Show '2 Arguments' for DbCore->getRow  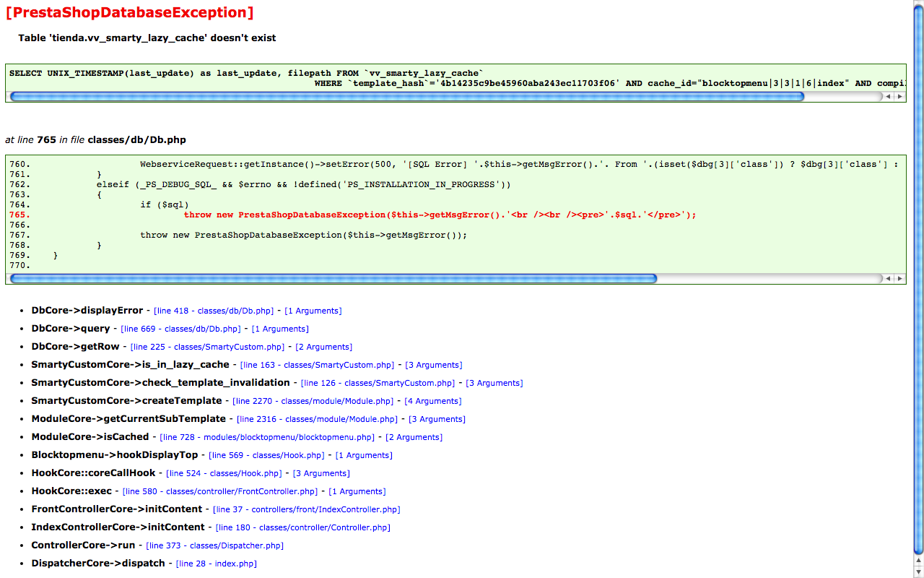[x=324, y=347]
